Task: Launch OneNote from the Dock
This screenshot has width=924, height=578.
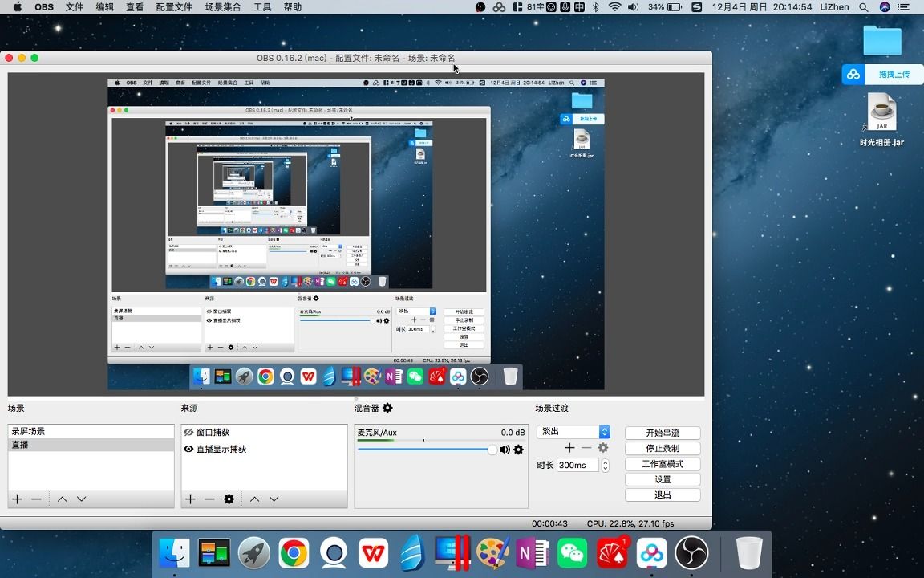Action: (532, 552)
